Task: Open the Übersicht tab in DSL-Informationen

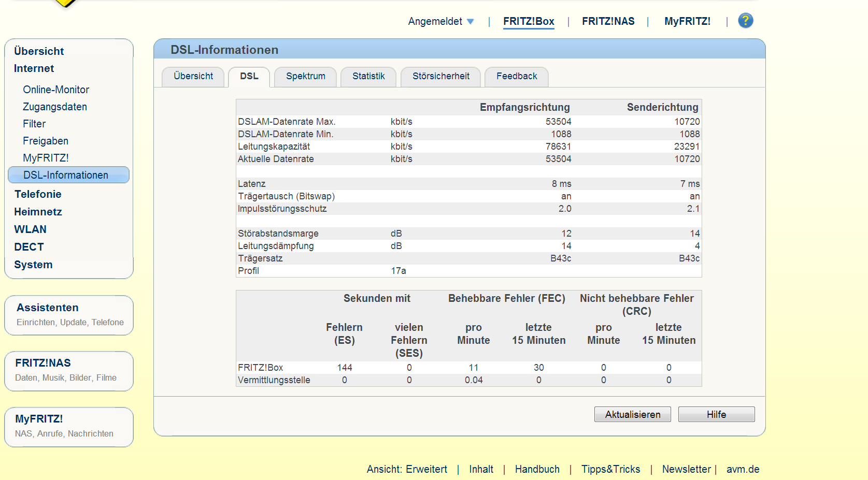Action: (x=193, y=76)
